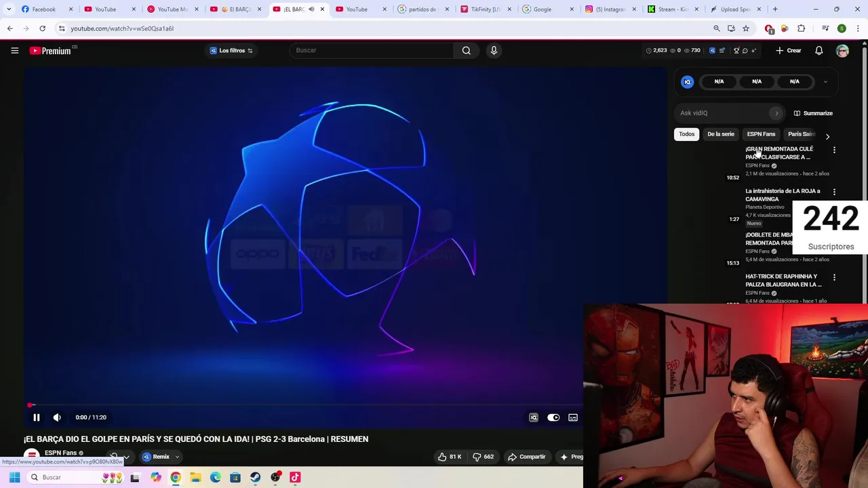Bookmark this page with the star
The width and height of the screenshot is (868, 488).
click(x=745, y=28)
